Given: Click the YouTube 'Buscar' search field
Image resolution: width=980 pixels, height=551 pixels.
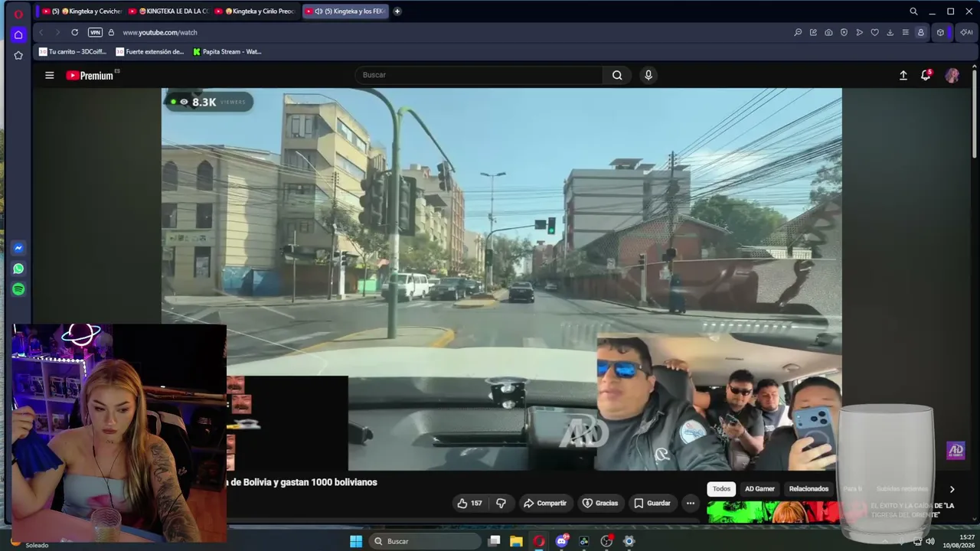Looking at the screenshot, I should point(479,75).
